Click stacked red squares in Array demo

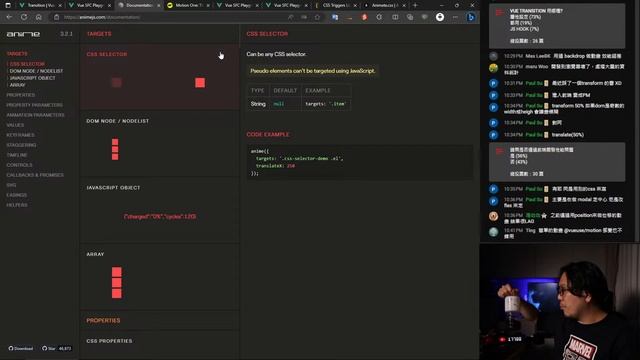(117, 283)
